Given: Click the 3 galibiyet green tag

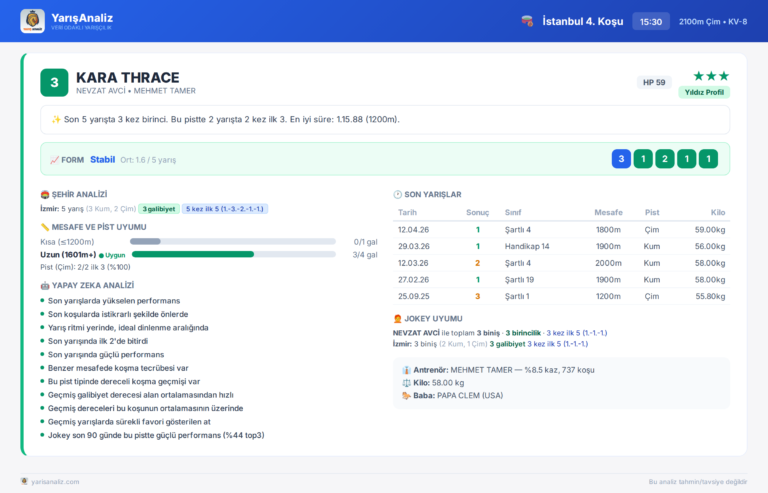Looking at the screenshot, I should point(159,209).
